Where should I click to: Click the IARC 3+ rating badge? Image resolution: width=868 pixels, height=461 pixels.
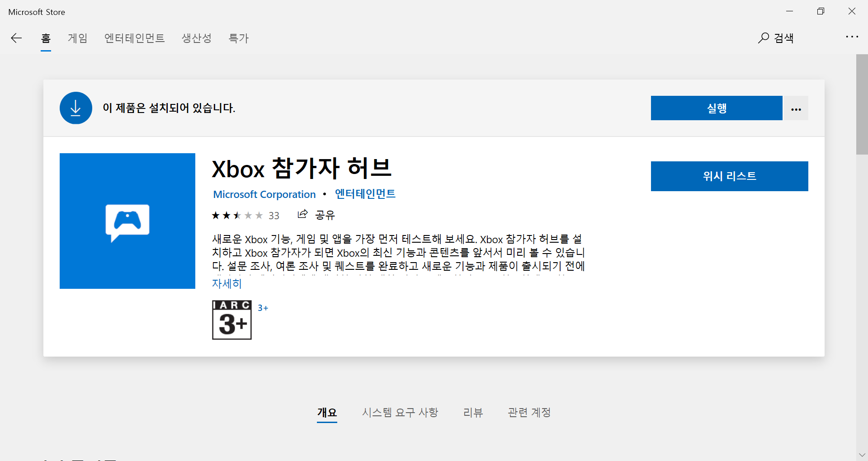[x=232, y=320]
